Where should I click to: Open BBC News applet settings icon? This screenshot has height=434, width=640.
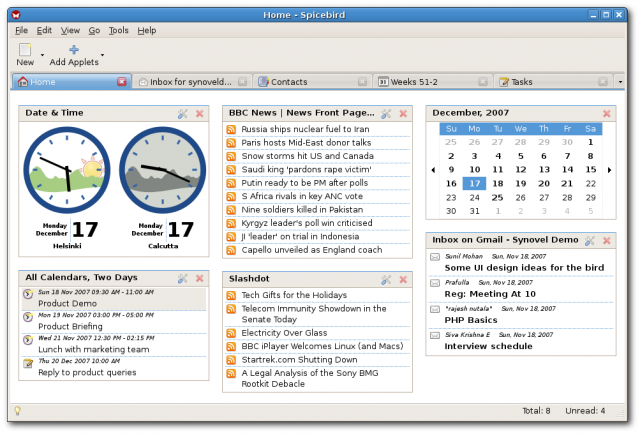click(x=386, y=114)
